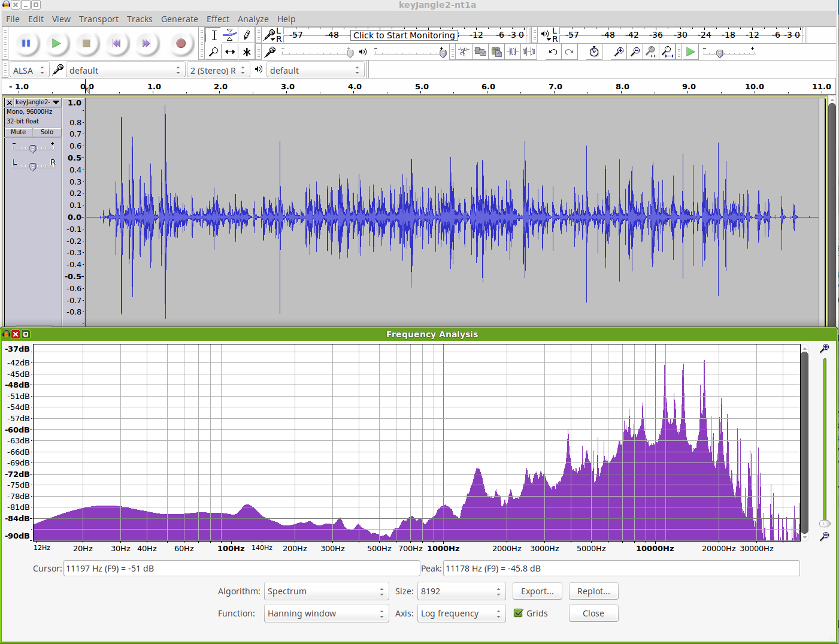
Task: Click the Export... button
Action: [537, 591]
